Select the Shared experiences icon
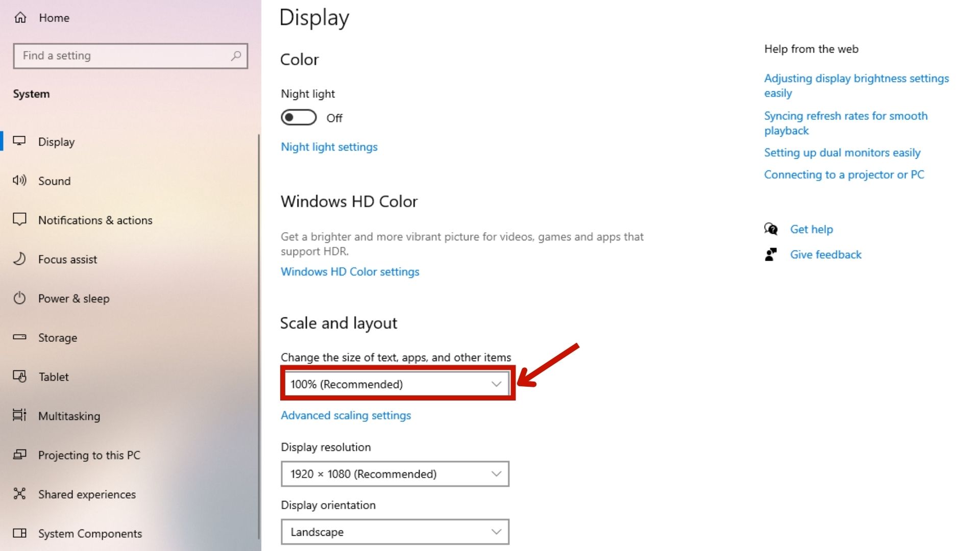The height and width of the screenshot is (551, 980). pyautogui.click(x=19, y=493)
